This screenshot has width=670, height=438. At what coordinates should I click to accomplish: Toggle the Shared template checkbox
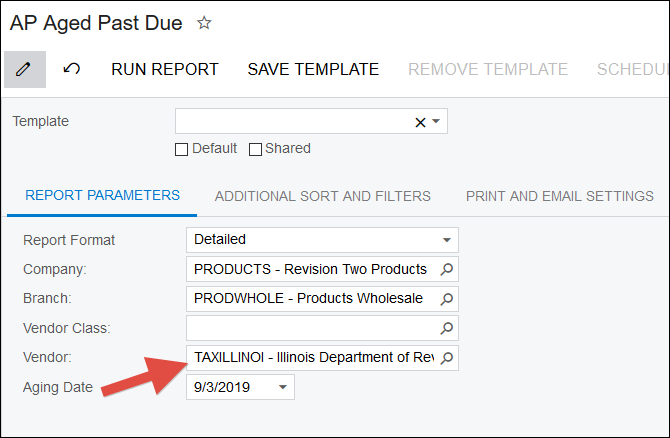[x=255, y=149]
